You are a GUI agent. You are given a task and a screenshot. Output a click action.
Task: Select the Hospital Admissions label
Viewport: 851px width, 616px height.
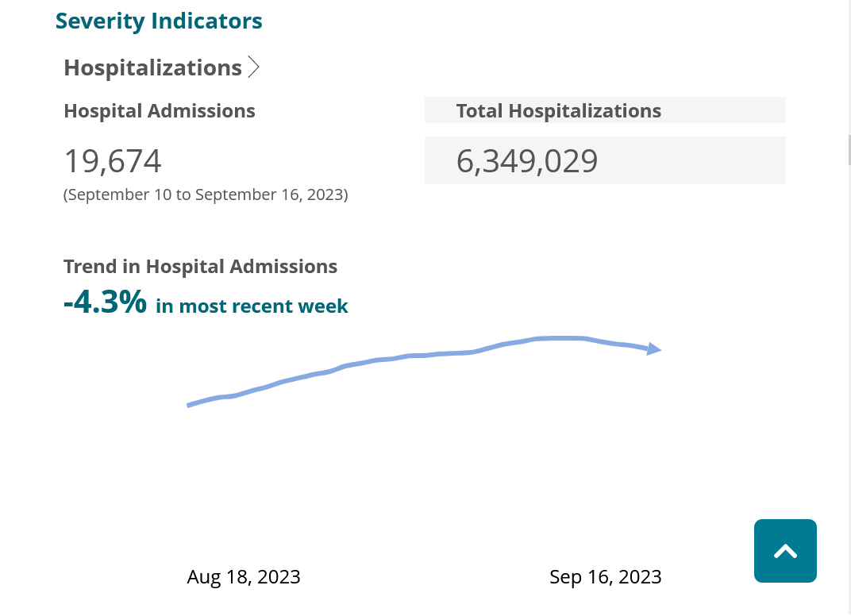pos(160,111)
